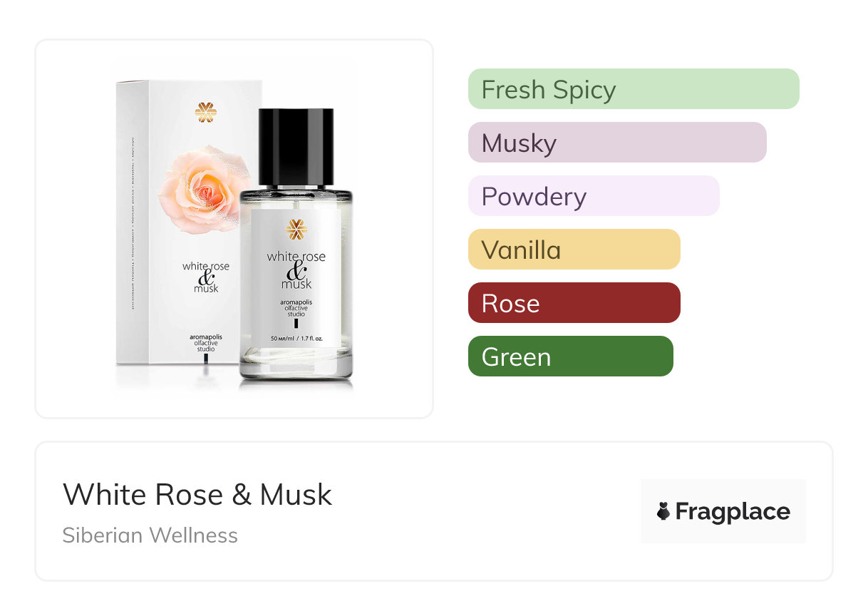This screenshot has height=616, width=868.
Task: Click the Fresh Spicy accord bar
Action: coord(634,89)
